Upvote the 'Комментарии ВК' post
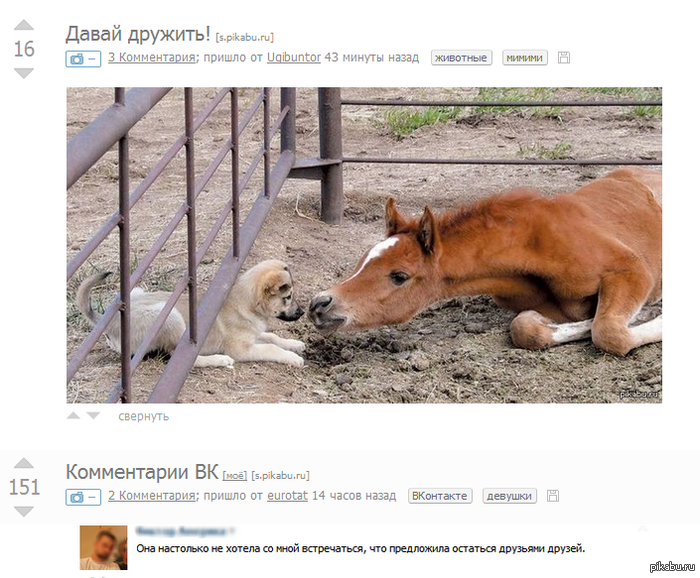 tap(24, 463)
